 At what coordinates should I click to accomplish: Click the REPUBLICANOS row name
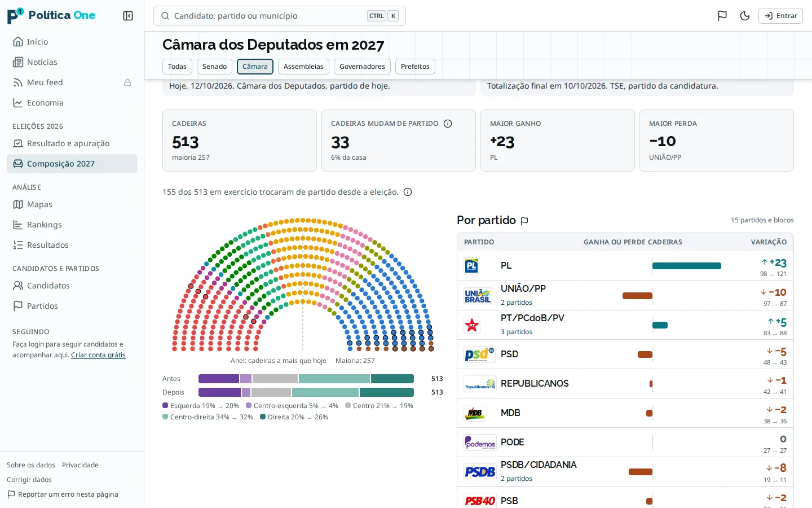(x=535, y=384)
